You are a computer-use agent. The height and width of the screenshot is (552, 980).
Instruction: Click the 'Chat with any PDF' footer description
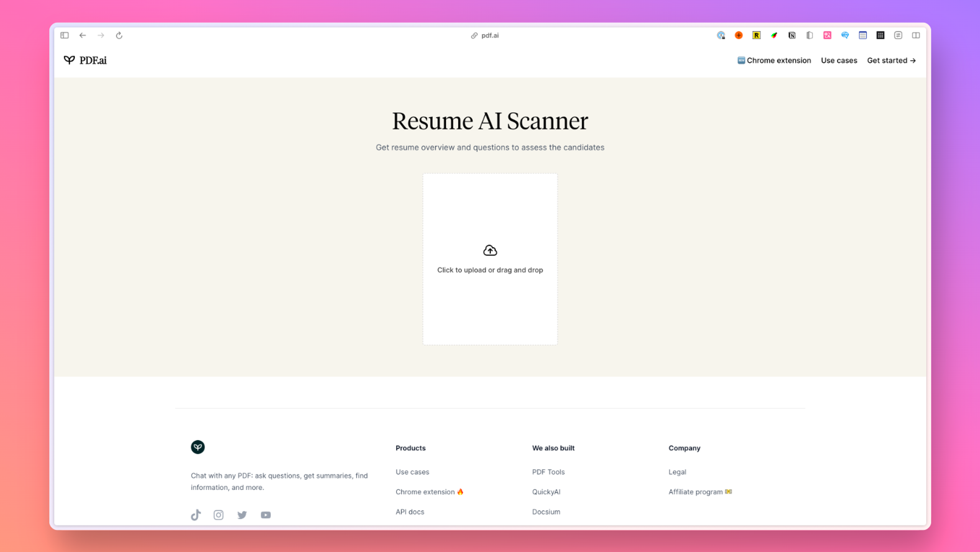pyautogui.click(x=279, y=481)
